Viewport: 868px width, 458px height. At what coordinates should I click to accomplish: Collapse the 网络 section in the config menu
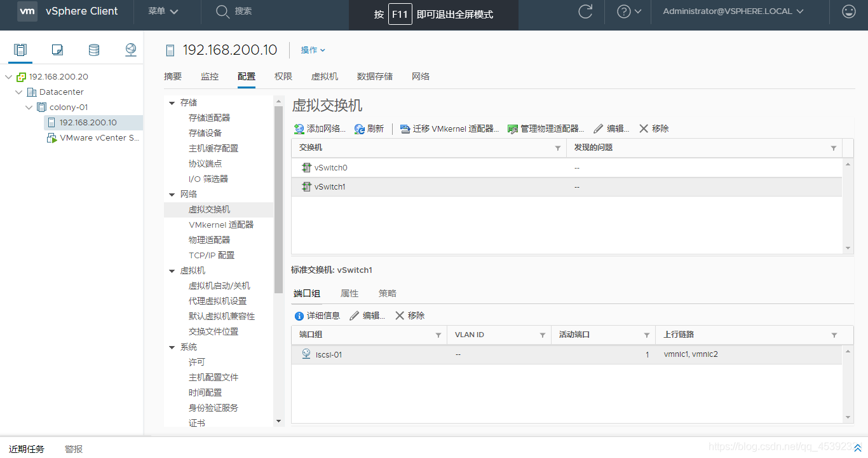click(172, 195)
